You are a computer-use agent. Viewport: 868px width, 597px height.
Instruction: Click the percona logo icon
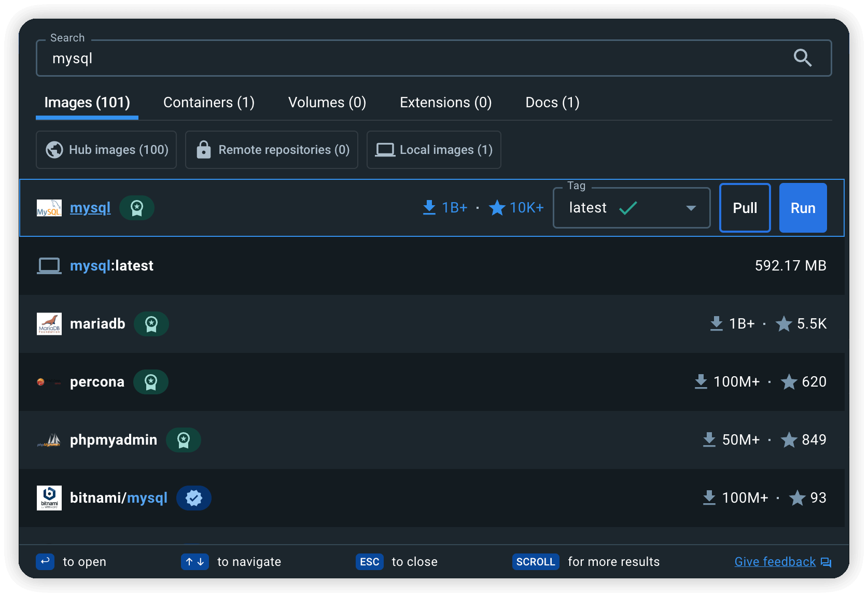(x=49, y=382)
